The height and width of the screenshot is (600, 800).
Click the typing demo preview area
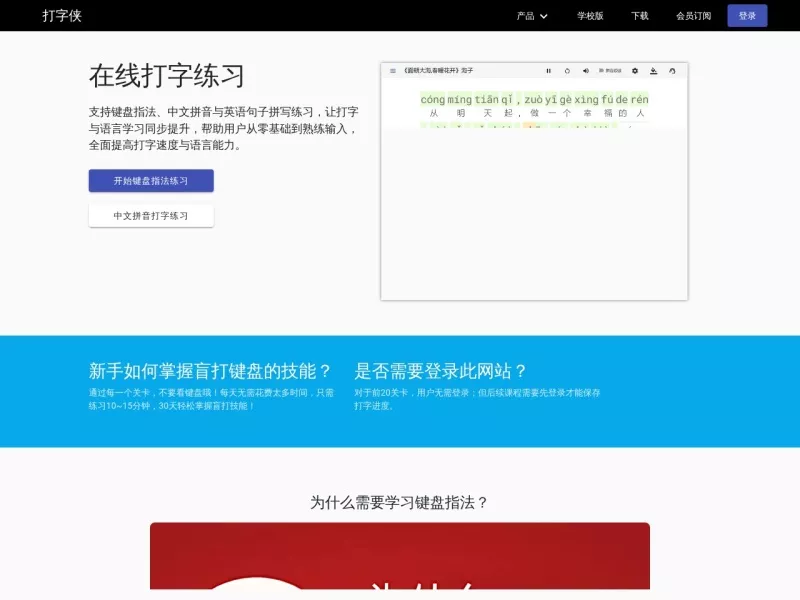pyautogui.click(x=534, y=182)
